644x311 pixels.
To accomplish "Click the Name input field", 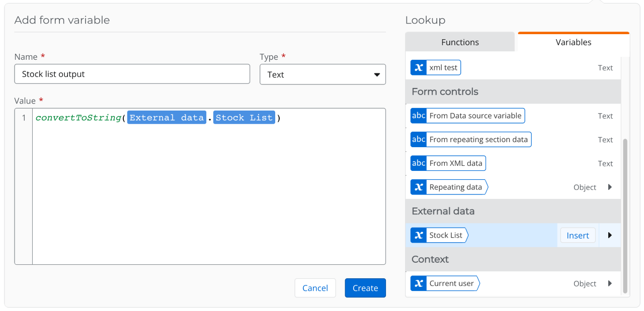I will coord(132,74).
